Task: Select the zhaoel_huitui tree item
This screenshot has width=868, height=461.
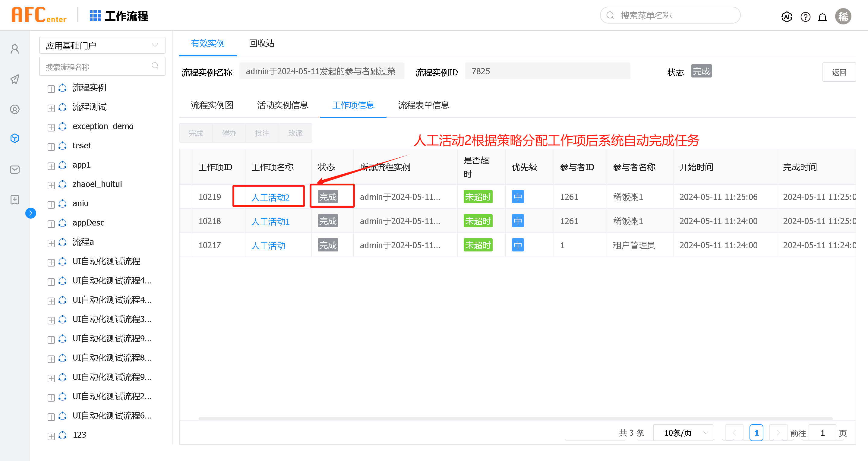Action: pyautogui.click(x=97, y=184)
